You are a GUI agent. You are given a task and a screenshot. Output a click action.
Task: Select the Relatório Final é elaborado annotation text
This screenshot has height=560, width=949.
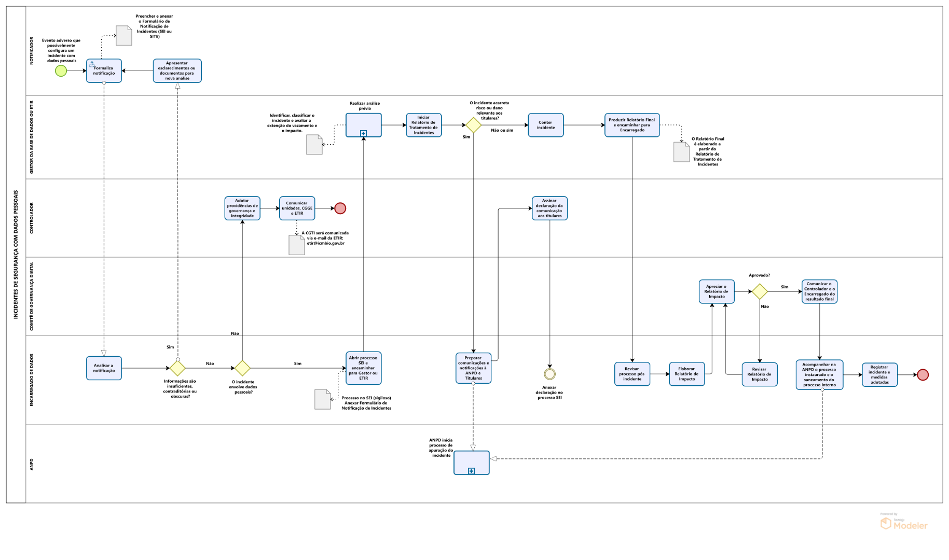coord(708,151)
